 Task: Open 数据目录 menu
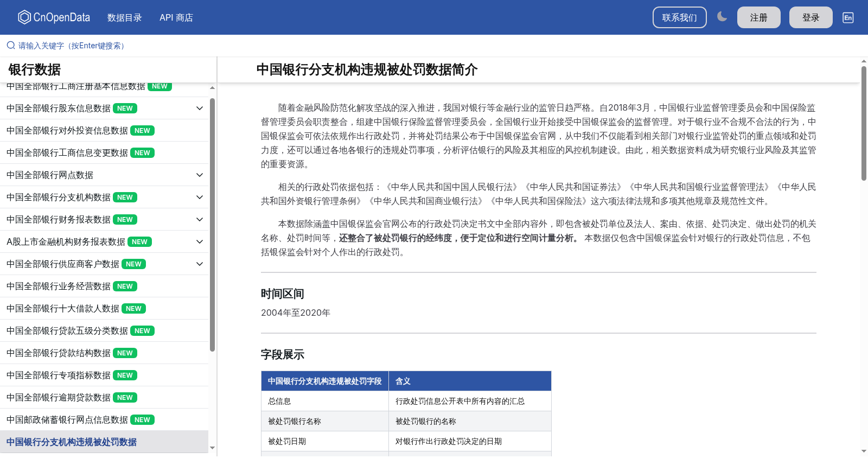click(125, 17)
